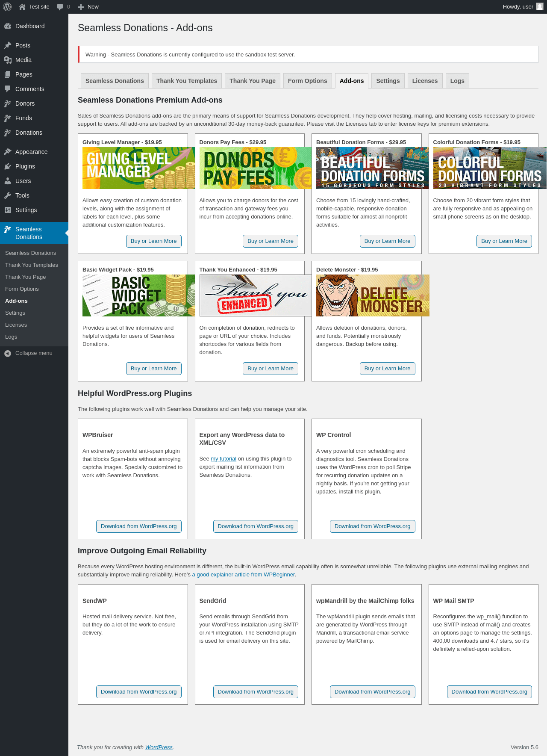Open the Delete Monster banner image

pyautogui.click(x=373, y=295)
